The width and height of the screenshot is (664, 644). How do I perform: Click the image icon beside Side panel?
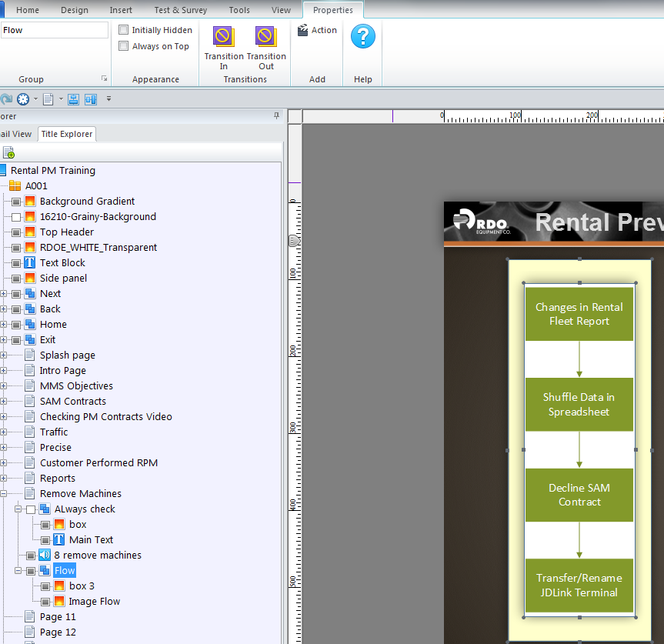pyautogui.click(x=30, y=279)
